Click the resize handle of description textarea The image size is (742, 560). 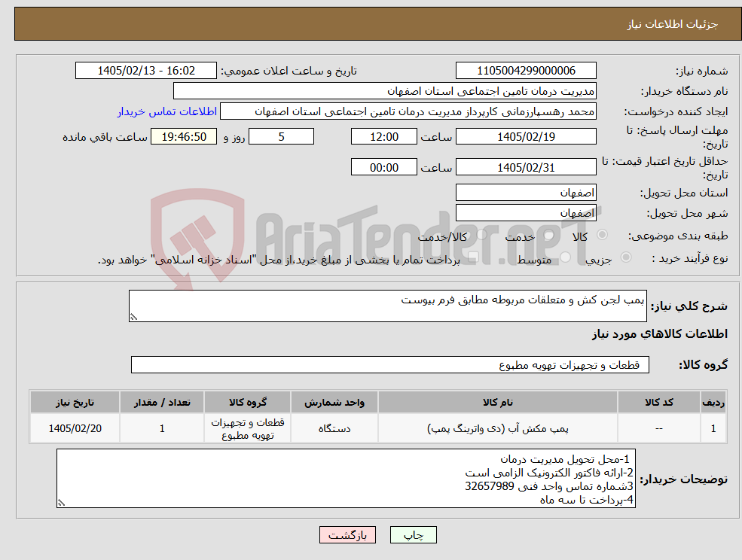pyautogui.click(x=133, y=318)
